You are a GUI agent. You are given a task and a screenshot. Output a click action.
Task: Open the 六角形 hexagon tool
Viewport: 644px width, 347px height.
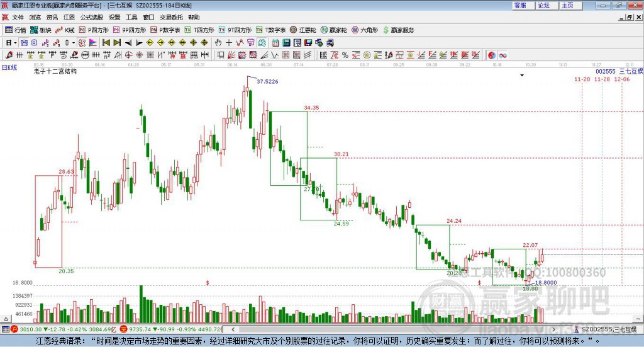click(x=365, y=30)
